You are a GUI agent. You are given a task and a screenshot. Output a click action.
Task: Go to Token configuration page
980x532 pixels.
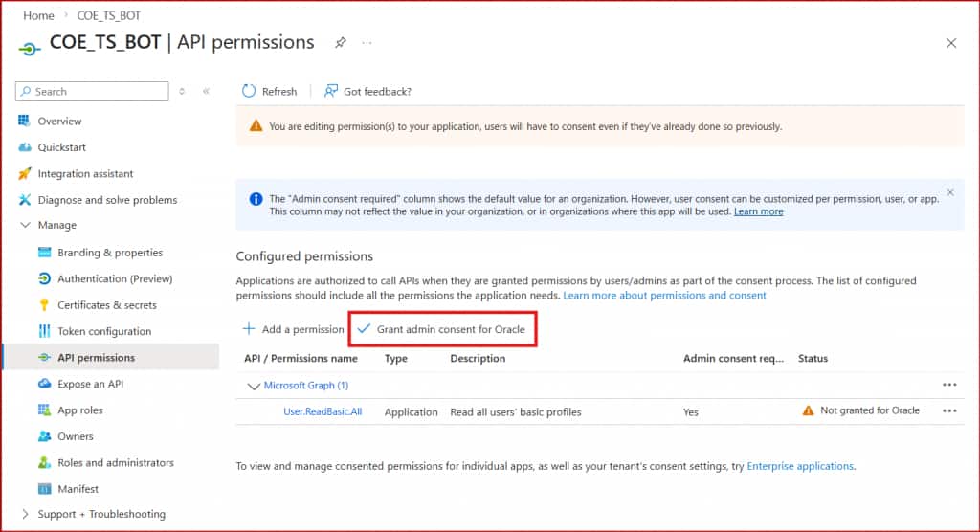[x=104, y=331]
